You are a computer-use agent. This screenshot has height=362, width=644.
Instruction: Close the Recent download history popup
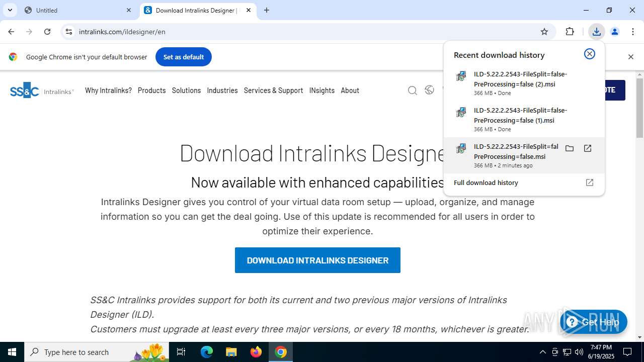click(590, 54)
